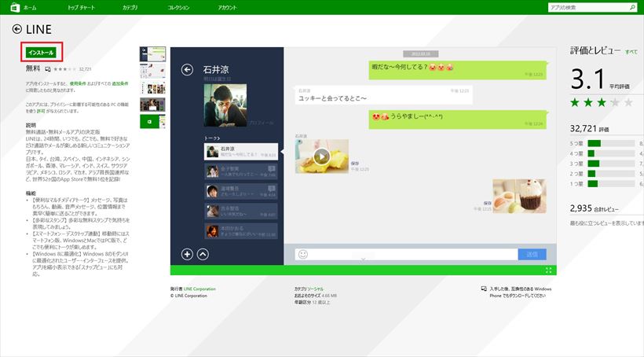Click the search magnifier icon
Viewport: 644px width, 357px height.
(x=632, y=7)
